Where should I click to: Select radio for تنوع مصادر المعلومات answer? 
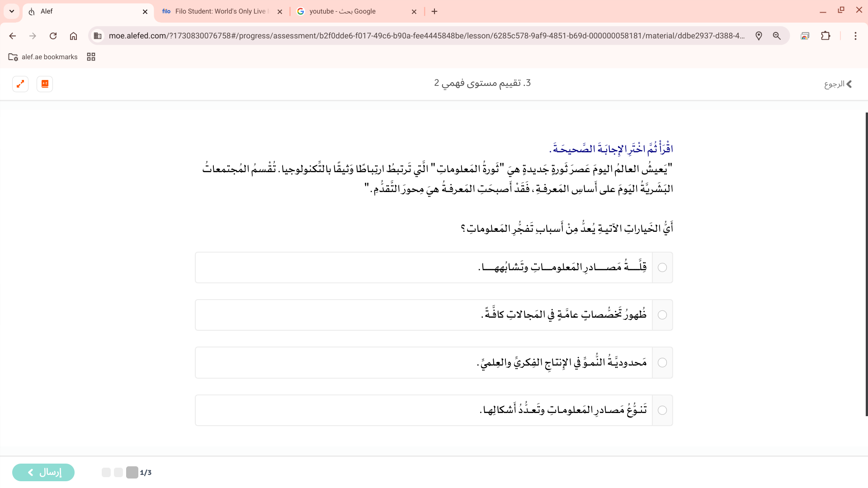tap(662, 410)
